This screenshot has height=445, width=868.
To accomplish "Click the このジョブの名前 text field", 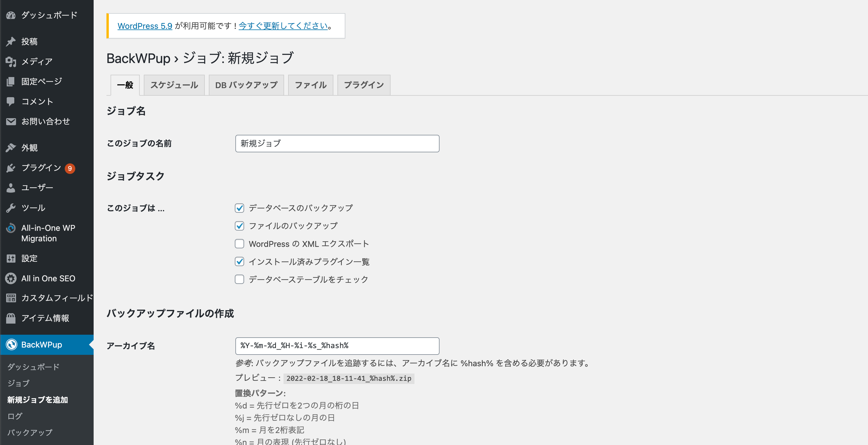I will 337,144.
